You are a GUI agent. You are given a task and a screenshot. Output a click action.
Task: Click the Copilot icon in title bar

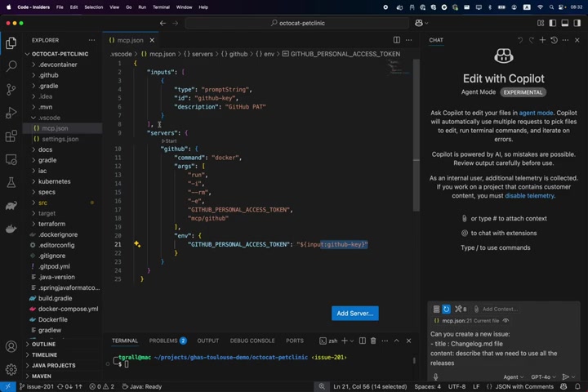pyautogui.click(x=419, y=23)
